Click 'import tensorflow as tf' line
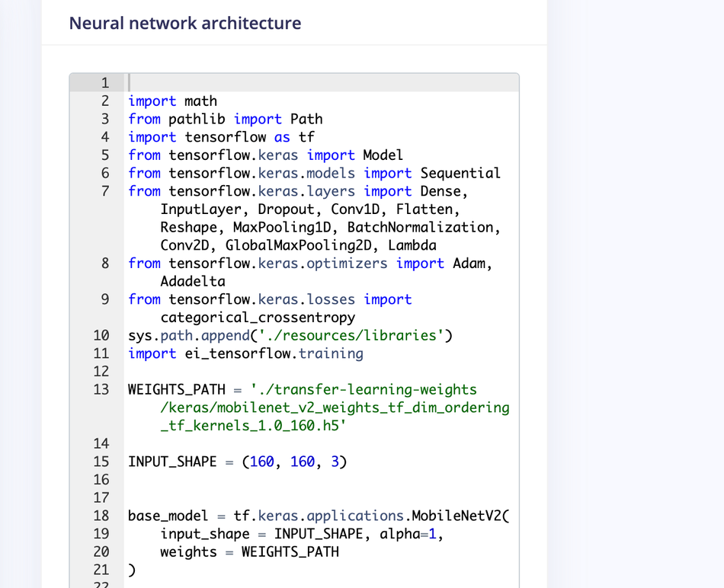The width and height of the screenshot is (724, 588). click(x=221, y=137)
